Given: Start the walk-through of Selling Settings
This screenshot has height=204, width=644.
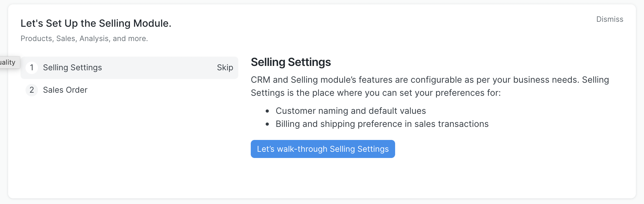Looking at the screenshot, I should tap(323, 149).
